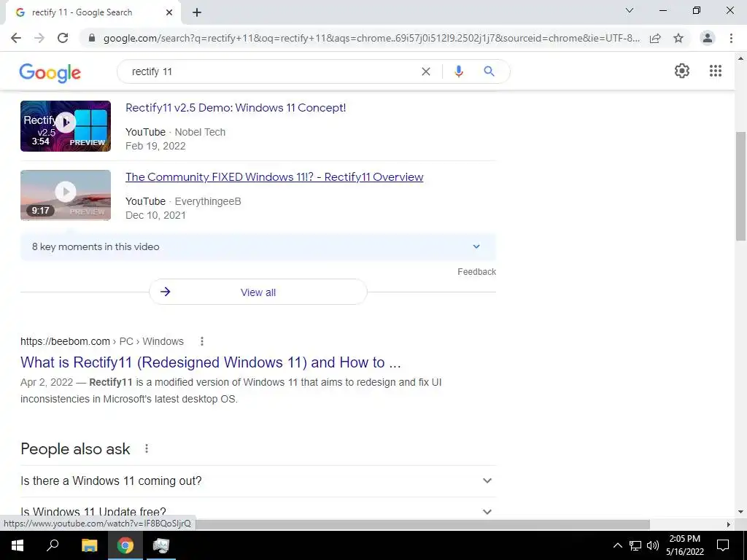Open the options dots beside the beebom.com result
Screen dimensions: 747x560
(x=202, y=341)
